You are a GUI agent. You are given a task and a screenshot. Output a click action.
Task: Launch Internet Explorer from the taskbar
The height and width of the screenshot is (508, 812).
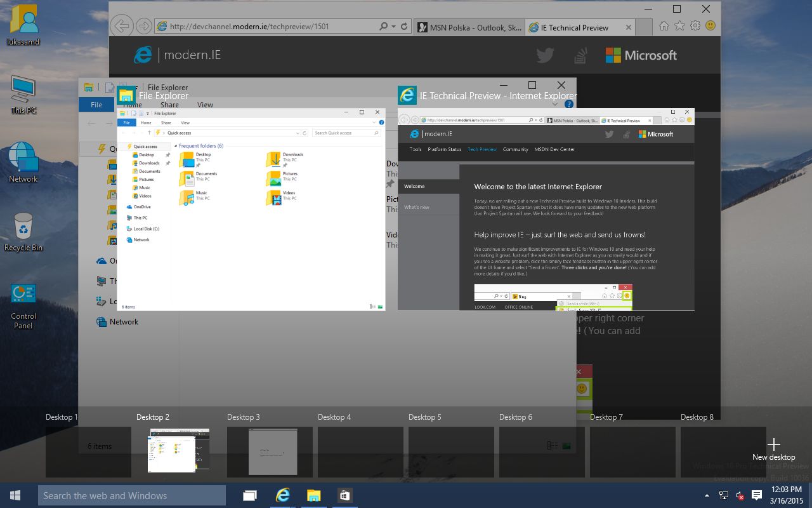click(282, 495)
